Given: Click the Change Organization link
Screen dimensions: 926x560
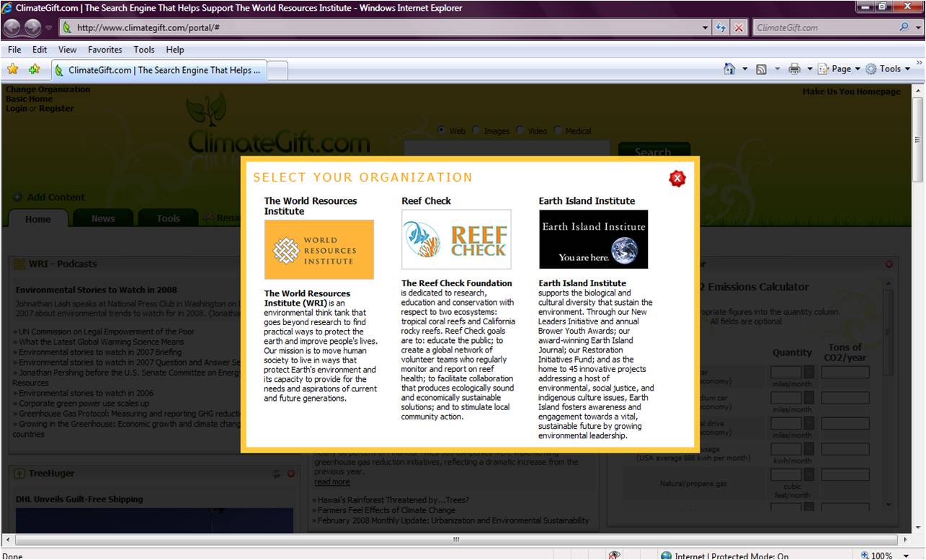Looking at the screenshot, I should (x=48, y=89).
